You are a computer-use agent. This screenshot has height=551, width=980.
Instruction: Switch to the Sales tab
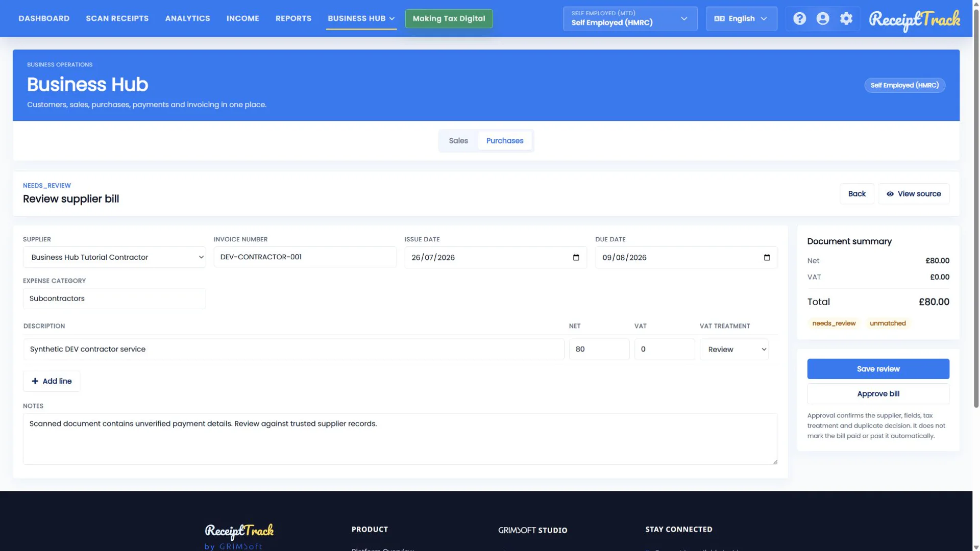tap(458, 141)
